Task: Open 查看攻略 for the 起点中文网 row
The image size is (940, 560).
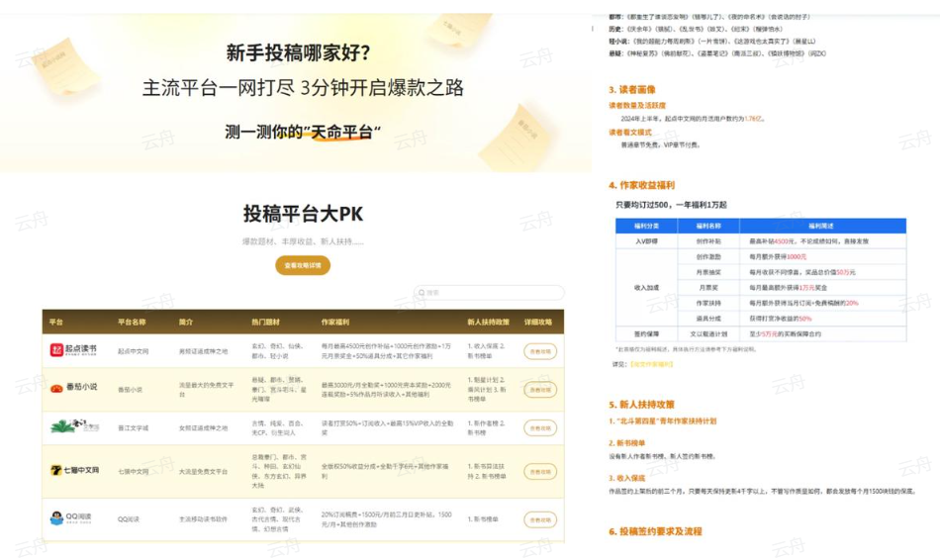Action: (x=540, y=351)
